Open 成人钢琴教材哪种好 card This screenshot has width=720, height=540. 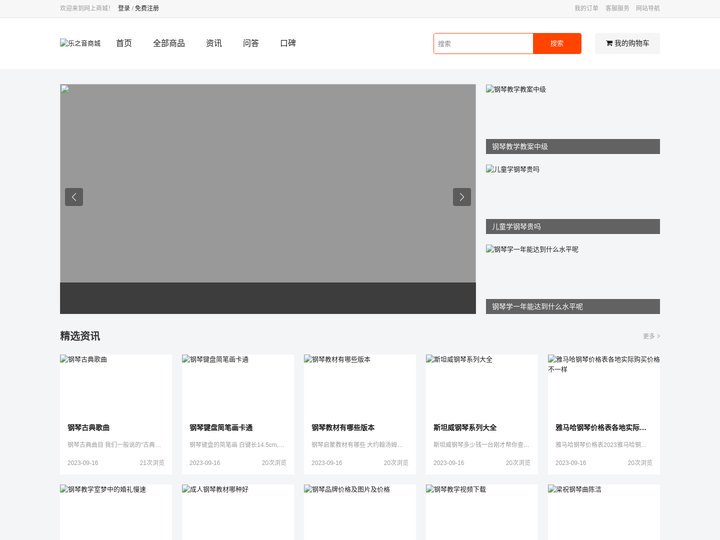point(238,512)
